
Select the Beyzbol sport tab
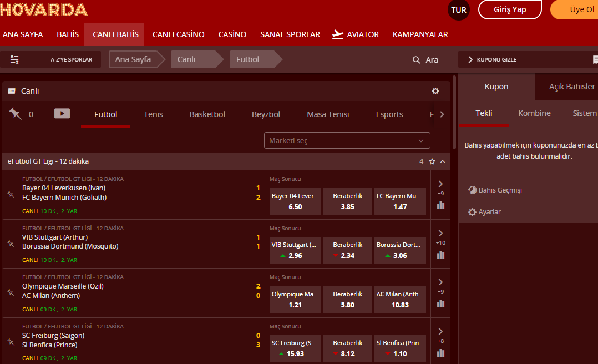(x=266, y=114)
